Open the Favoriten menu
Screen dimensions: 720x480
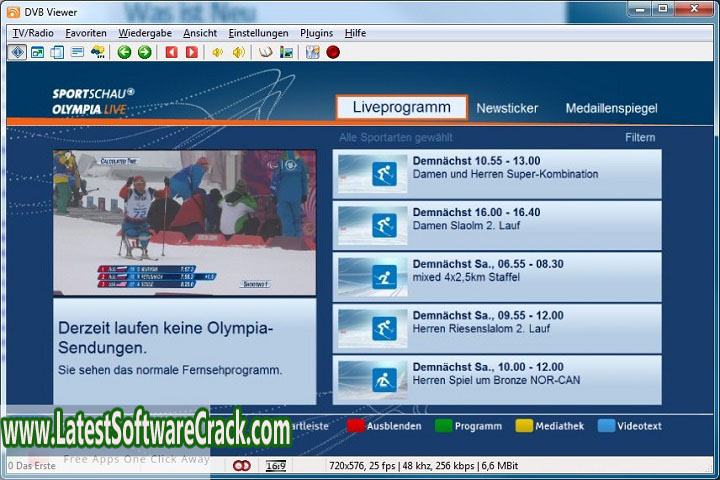pos(86,33)
